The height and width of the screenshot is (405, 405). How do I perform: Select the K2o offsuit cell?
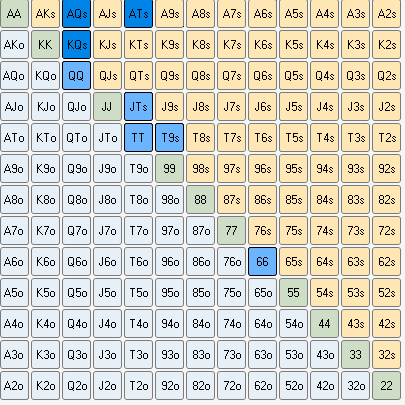45,386
